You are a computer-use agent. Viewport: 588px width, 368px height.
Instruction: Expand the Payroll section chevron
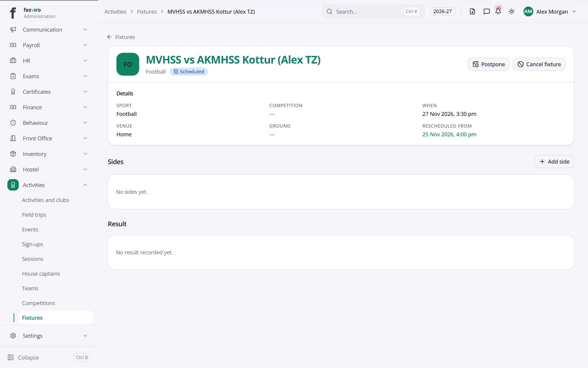point(85,45)
